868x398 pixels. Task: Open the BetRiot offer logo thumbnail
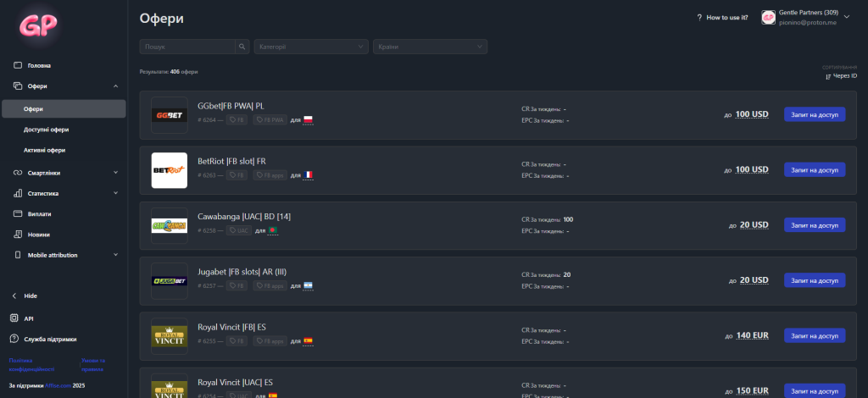click(x=169, y=170)
